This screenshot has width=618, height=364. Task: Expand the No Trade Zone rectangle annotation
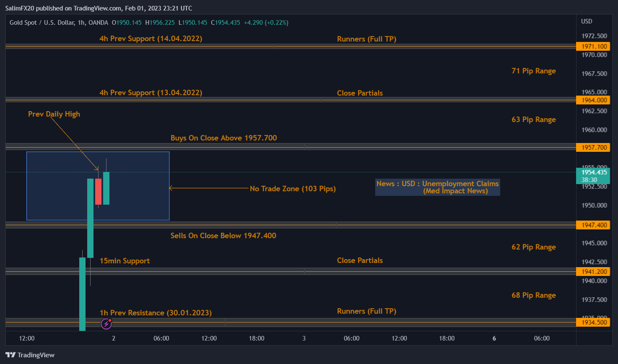tap(98, 185)
